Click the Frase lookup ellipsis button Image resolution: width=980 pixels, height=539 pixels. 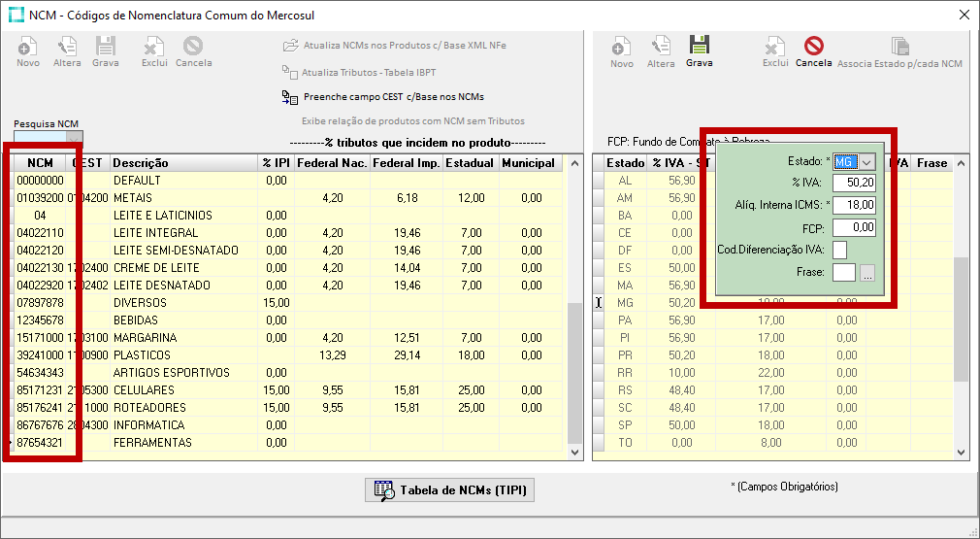tap(867, 273)
